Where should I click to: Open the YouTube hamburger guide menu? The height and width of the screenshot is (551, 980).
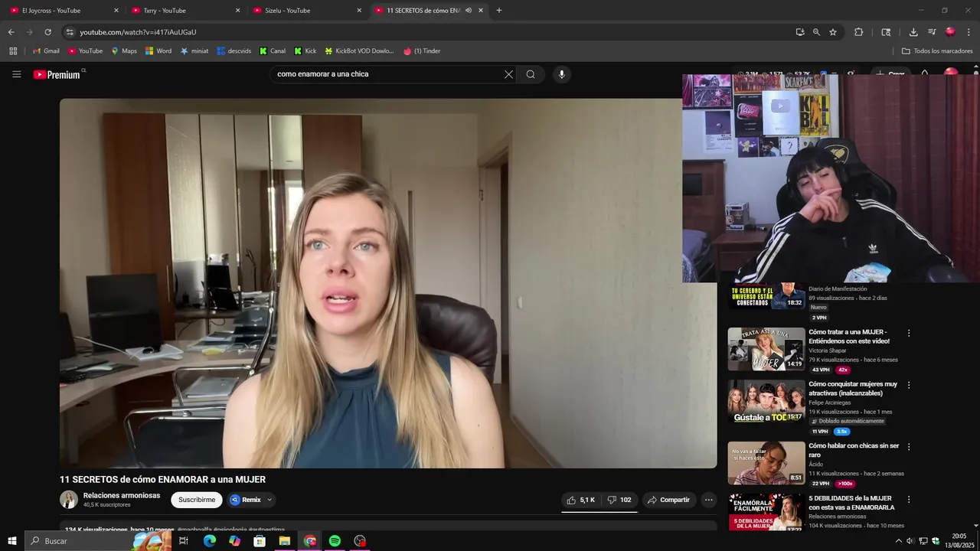pyautogui.click(x=16, y=74)
